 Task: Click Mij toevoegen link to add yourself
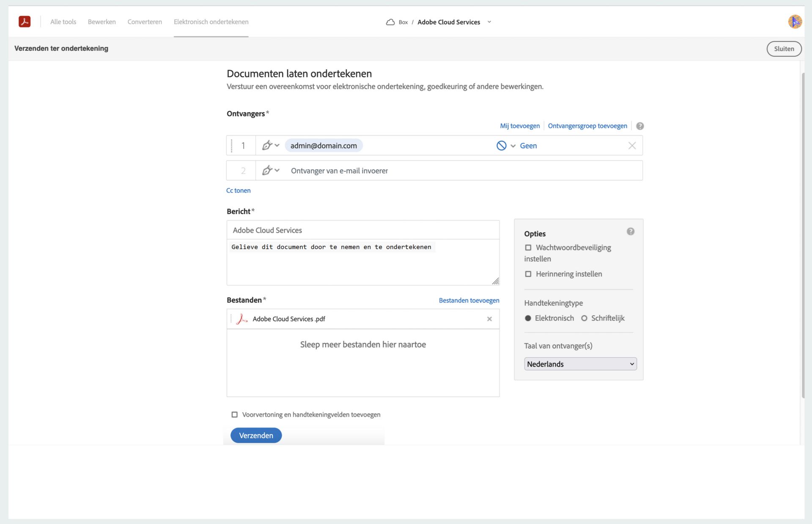pos(519,126)
